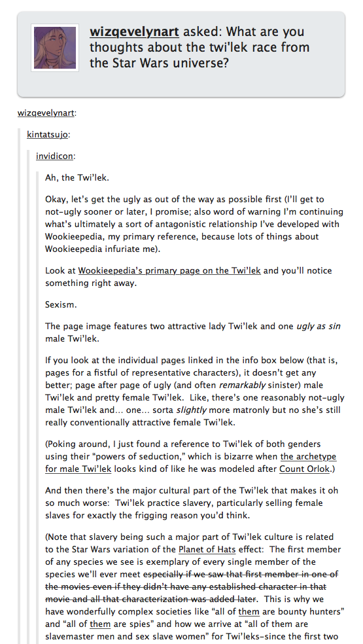Open the wizqevelynart avatar image
The height and width of the screenshot is (644, 363).
point(55,48)
